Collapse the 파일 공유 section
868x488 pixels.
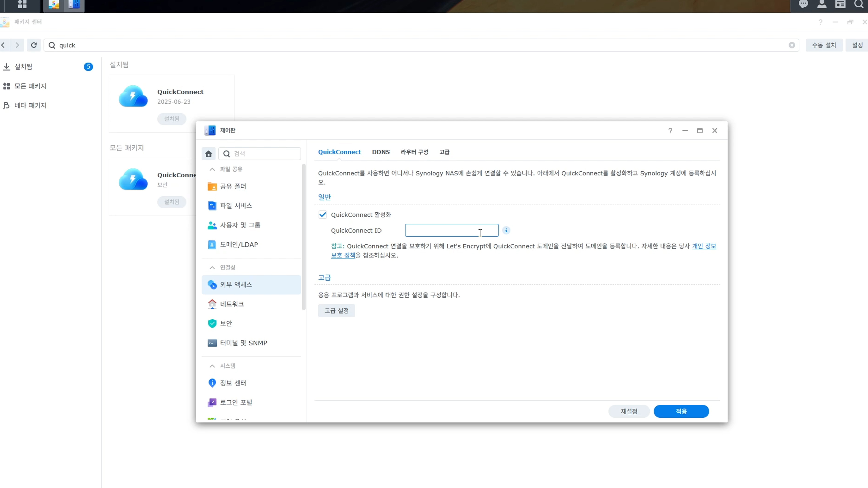click(212, 169)
